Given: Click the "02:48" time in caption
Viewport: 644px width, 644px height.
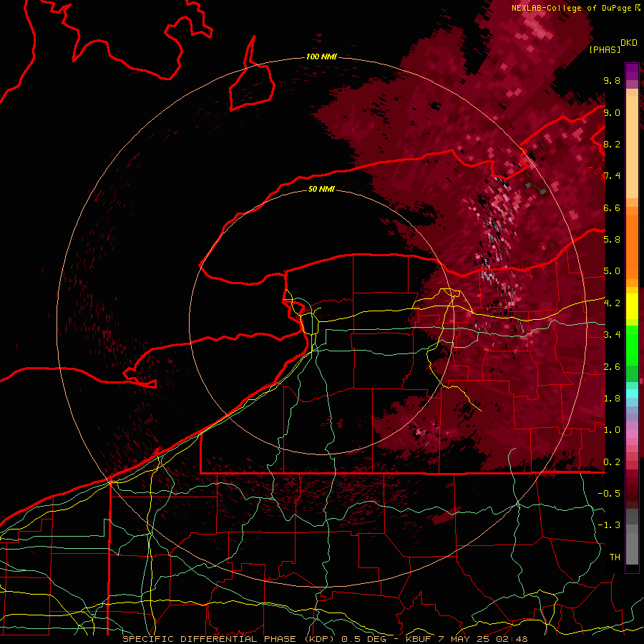Looking at the screenshot, I should point(512,639).
